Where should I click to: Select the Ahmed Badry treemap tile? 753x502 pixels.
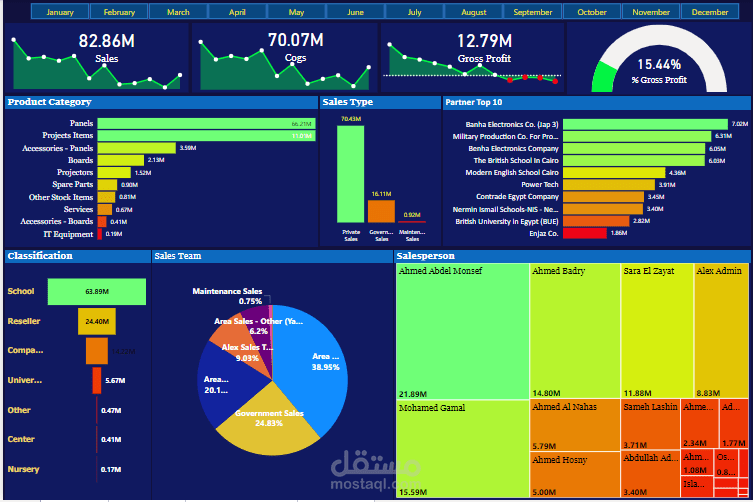pyautogui.click(x=575, y=331)
